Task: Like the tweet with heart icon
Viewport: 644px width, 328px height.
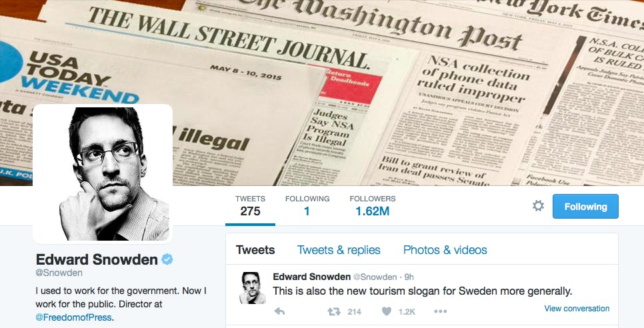Action: pyautogui.click(x=387, y=311)
